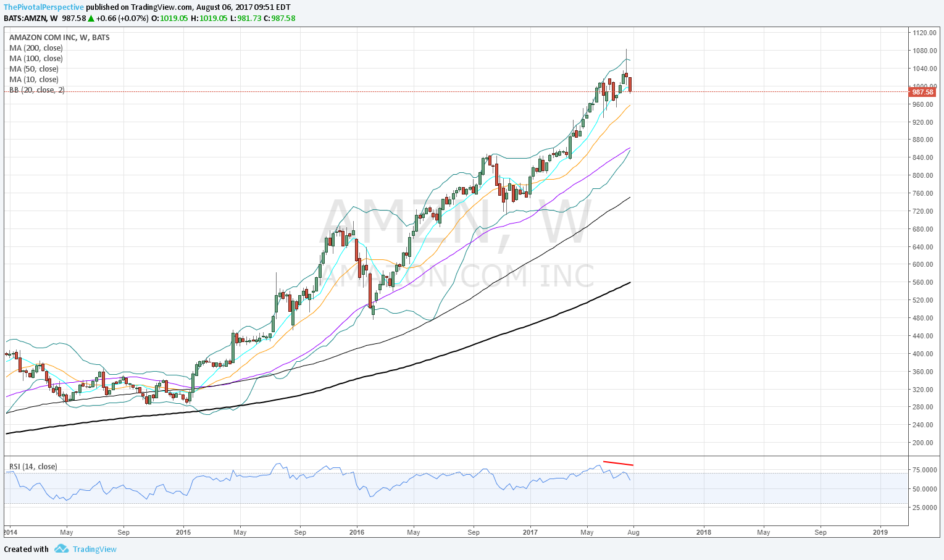Click the red 987.58 current price tag
Screen dimensions: 944x560
coord(922,92)
